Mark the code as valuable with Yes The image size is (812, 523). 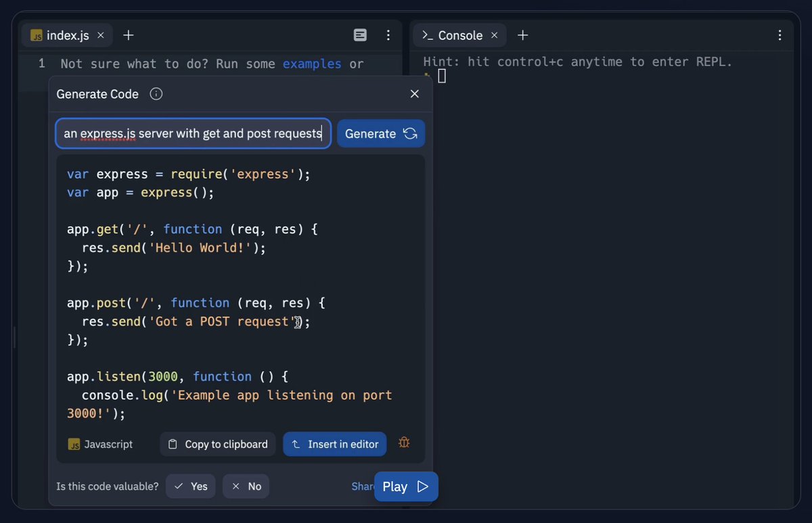pos(191,486)
